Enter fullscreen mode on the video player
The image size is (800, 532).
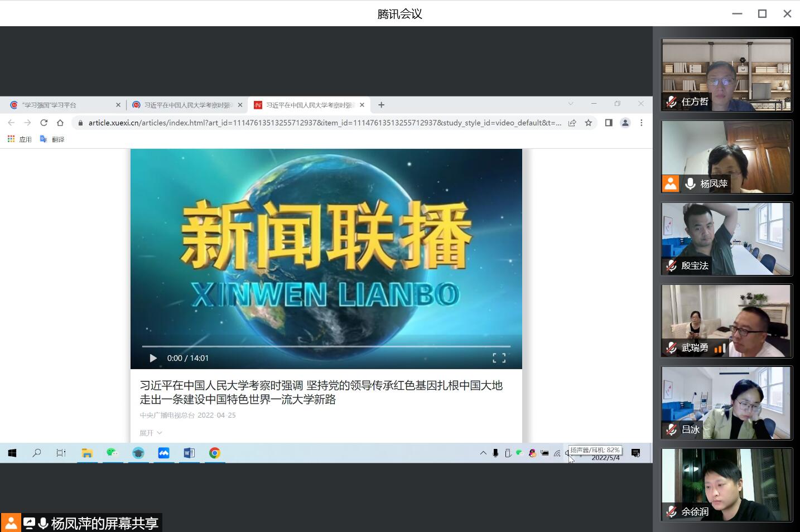coord(499,358)
